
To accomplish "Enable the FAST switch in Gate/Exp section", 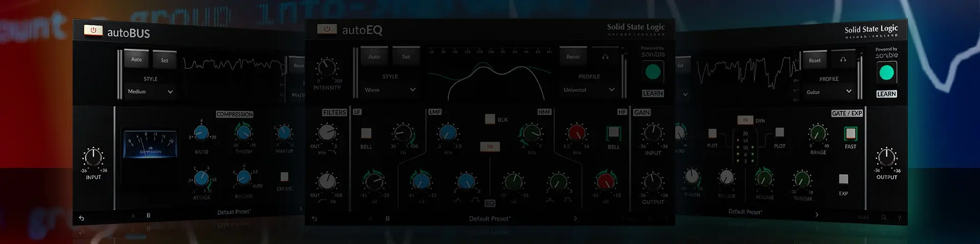I will pos(850,133).
